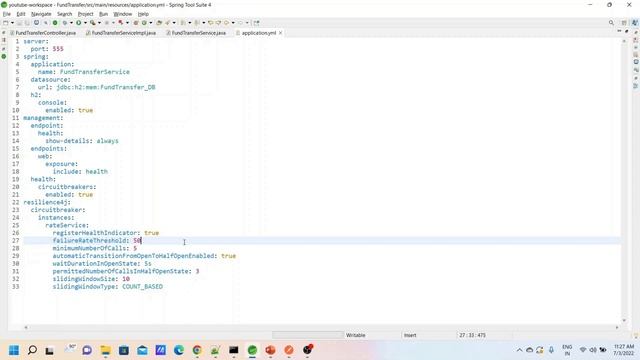This screenshot has height=360, width=640.
Task: Click the failureRateThreshold line
Action: click(x=97, y=240)
